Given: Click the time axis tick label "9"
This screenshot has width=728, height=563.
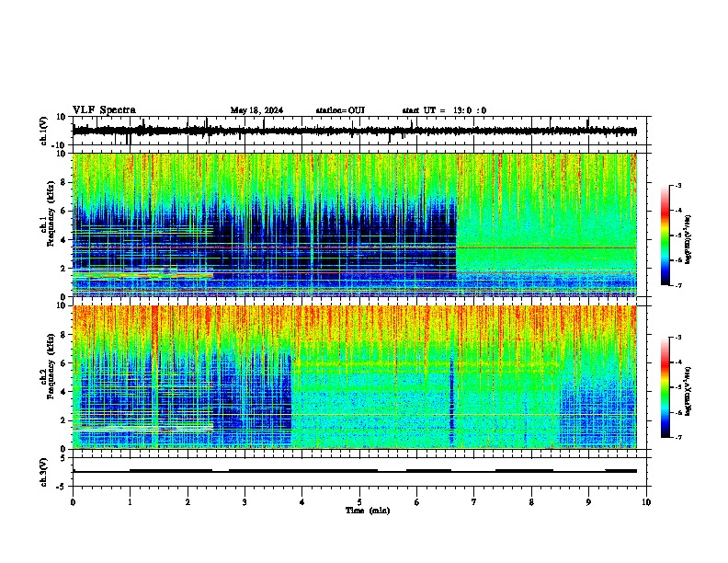Looking at the screenshot, I should point(588,502).
